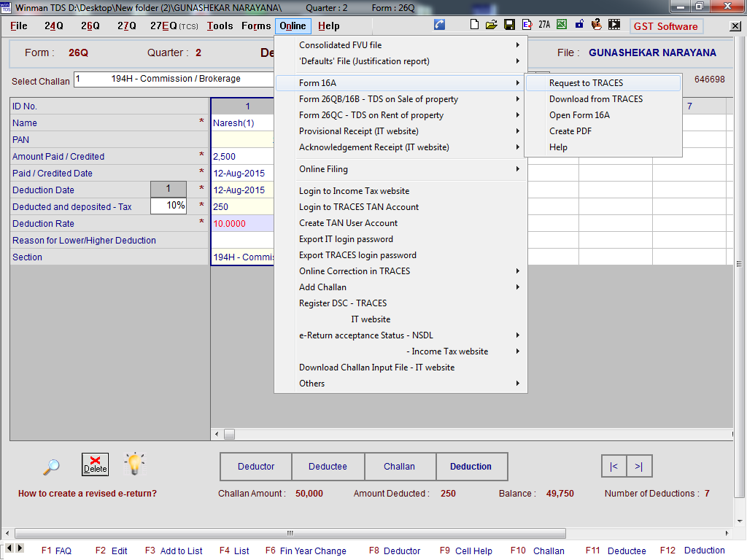The height and width of the screenshot is (560, 747).
Task: Click the phone support icon in toolbar
Action: pyautogui.click(x=439, y=25)
